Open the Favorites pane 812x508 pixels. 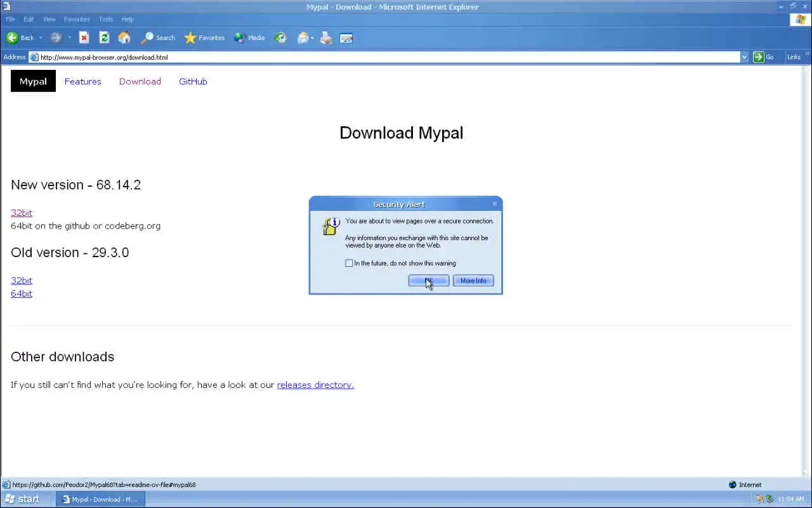tap(204, 38)
